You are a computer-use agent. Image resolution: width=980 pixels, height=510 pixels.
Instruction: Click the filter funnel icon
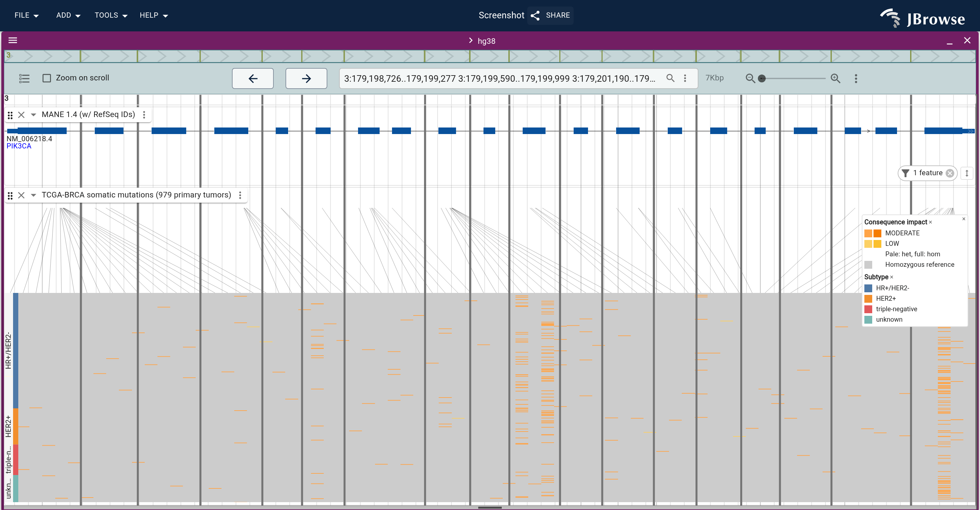coord(906,173)
